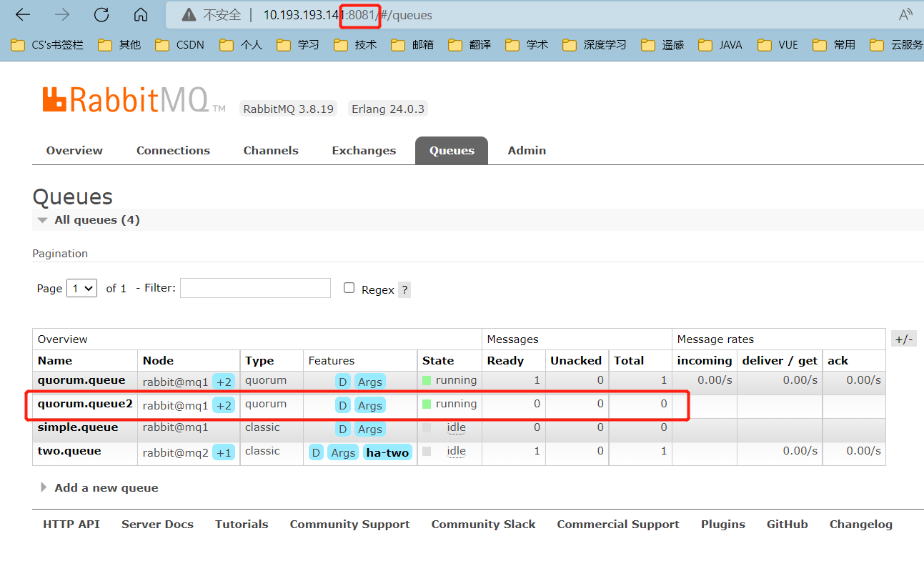The height and width of the screenshot is (561, 924).
Task: Enable the Regex checkbox
Action: click(x=349, y=287)
